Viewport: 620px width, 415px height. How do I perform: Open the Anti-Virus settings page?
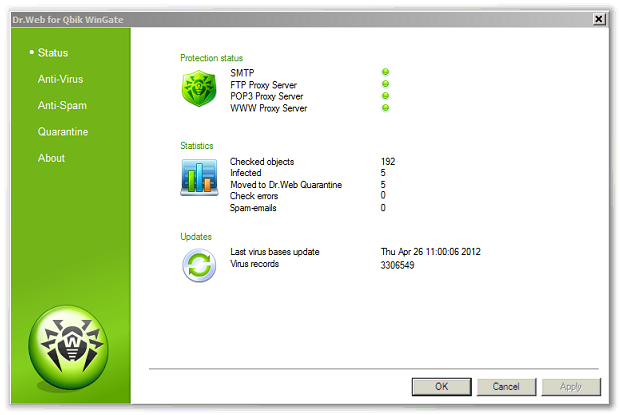tap(60, 79)
